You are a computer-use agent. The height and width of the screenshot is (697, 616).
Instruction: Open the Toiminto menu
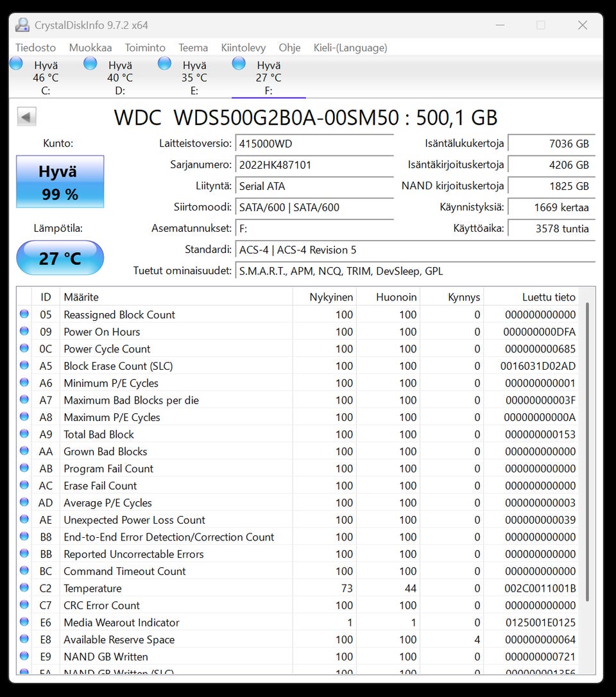pos(145,47)
